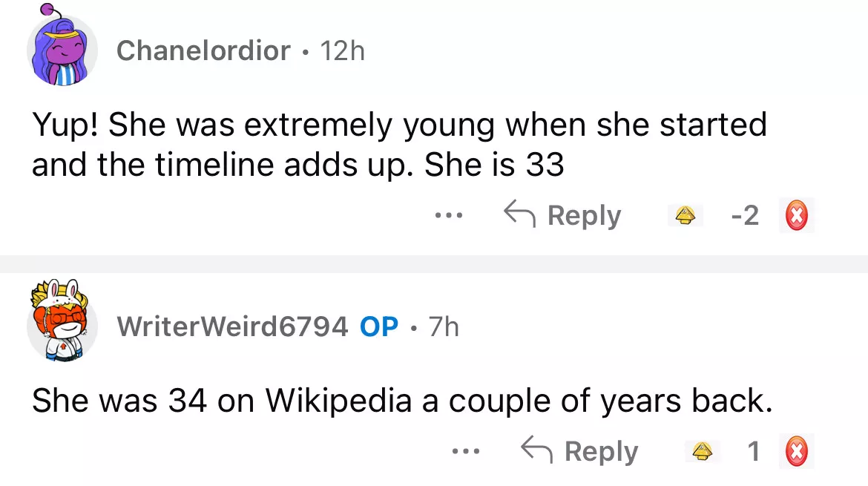Open WriterWeird6794's orange bunny avatar
The image size is (868, 486).
62,320
